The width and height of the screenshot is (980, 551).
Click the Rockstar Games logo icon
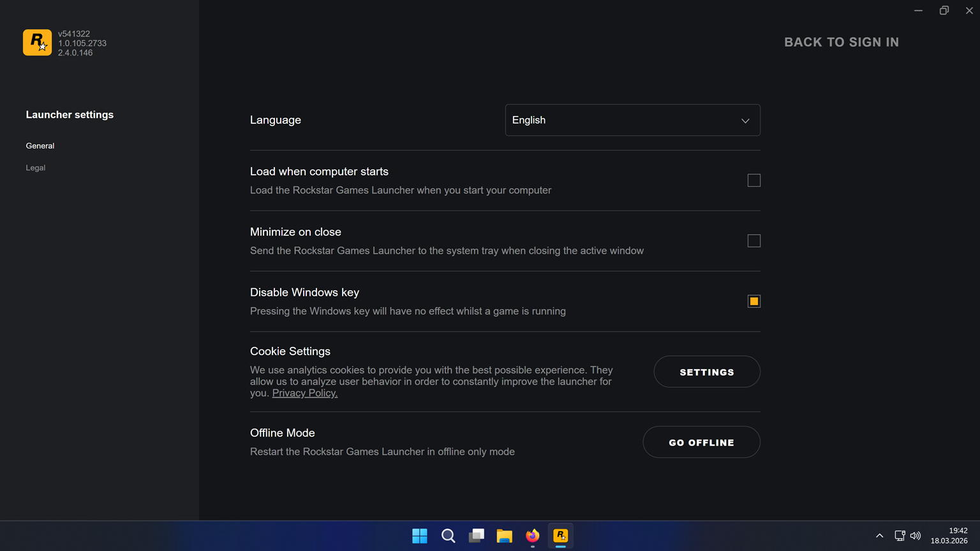tap(37, 43)
